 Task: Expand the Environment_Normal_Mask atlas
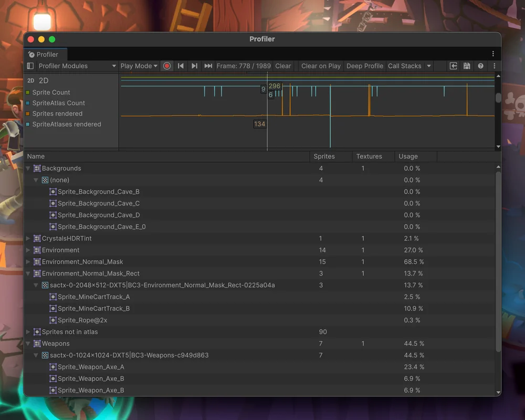tap(28, 262)
